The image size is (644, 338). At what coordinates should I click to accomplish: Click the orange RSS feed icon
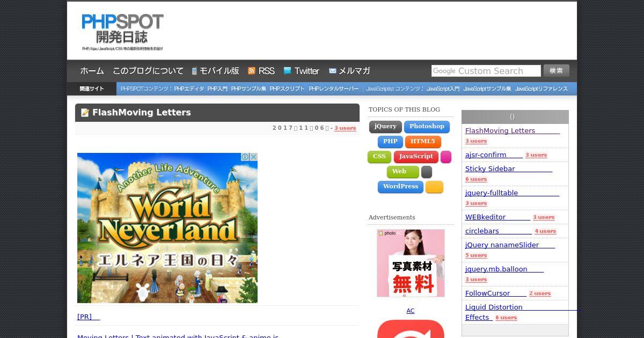click(251, 71)
